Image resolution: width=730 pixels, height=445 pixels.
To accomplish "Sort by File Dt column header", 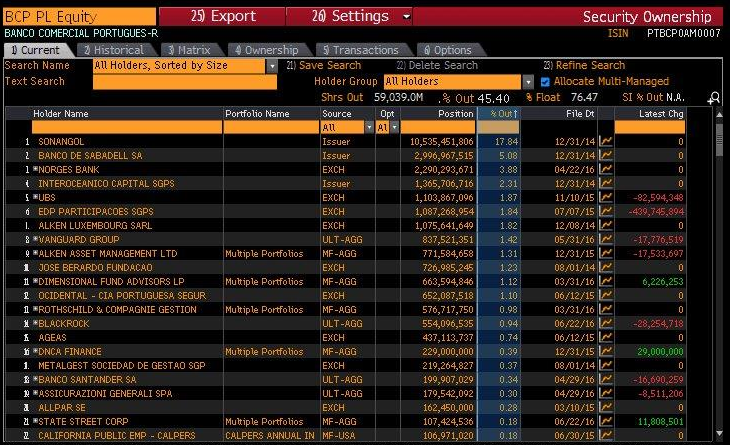I will (580, 114).
